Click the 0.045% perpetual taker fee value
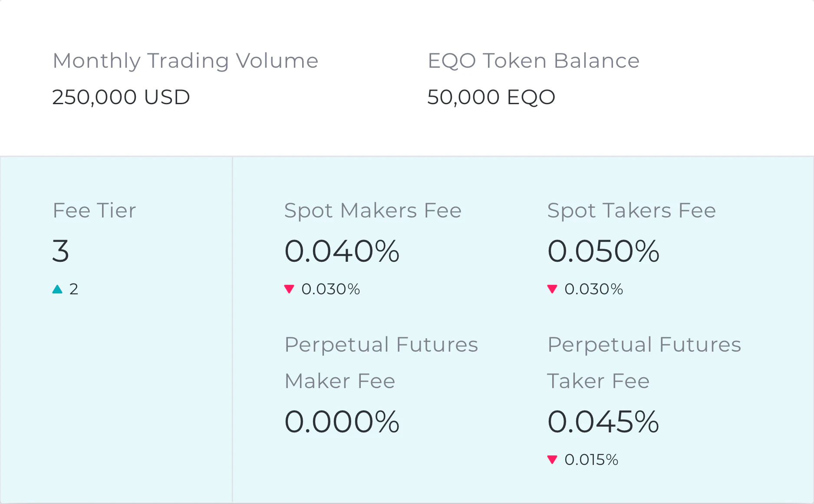Screen dimensions: 814x504 click(x=603, y=422)
